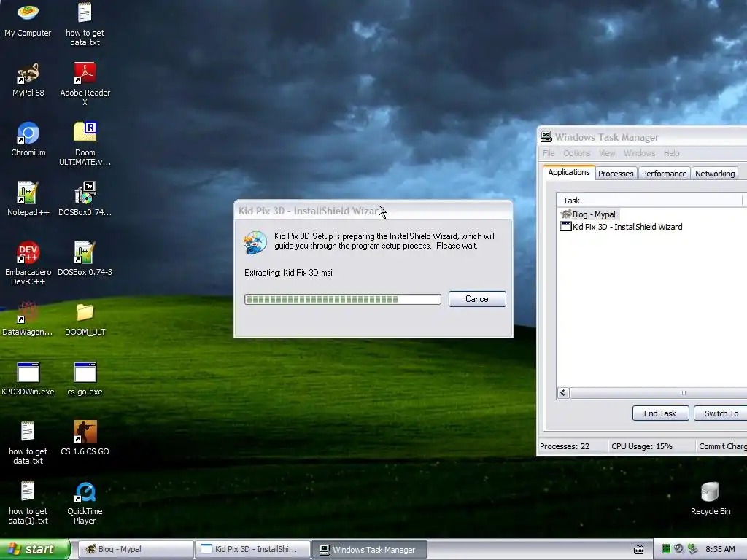The width and height of the screenshot is (747, 560).
Task: Switch to the Networking tab
Action: (715, 174)
